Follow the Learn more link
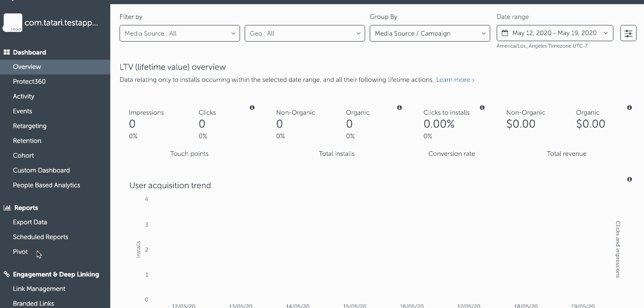Screen dimensions: 644x308 [455, 80]
